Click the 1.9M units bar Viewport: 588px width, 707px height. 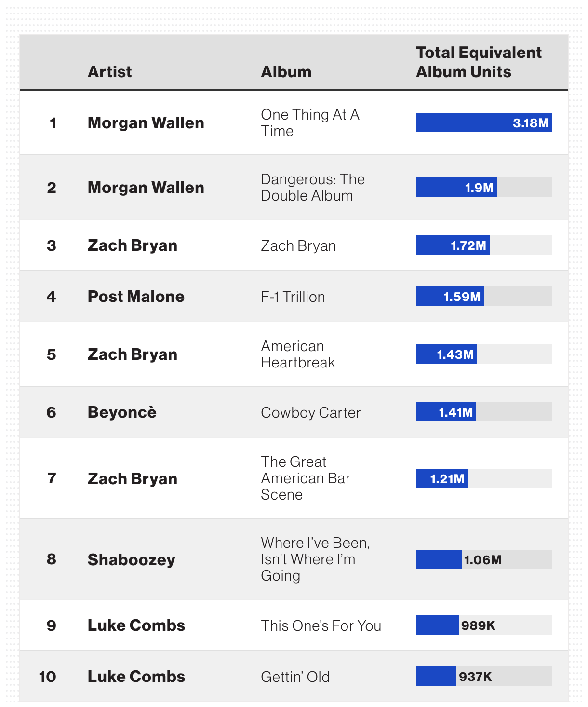457,187
